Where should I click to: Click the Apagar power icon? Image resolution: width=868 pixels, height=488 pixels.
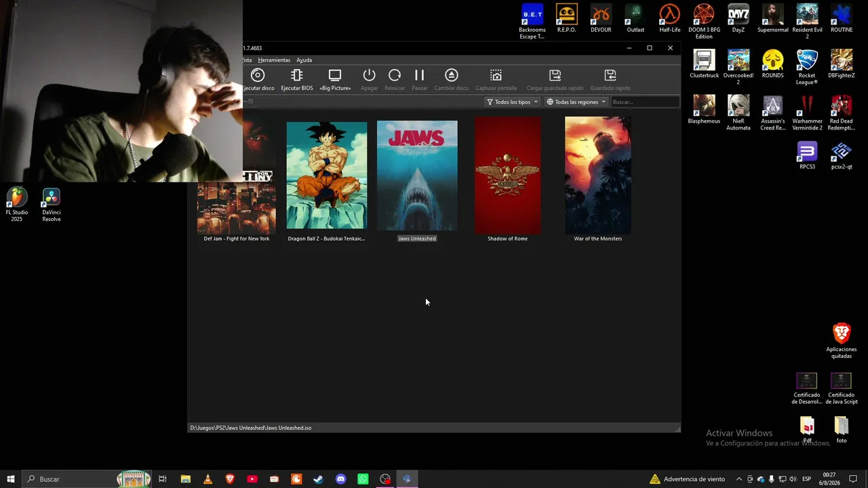click(369, 75)
